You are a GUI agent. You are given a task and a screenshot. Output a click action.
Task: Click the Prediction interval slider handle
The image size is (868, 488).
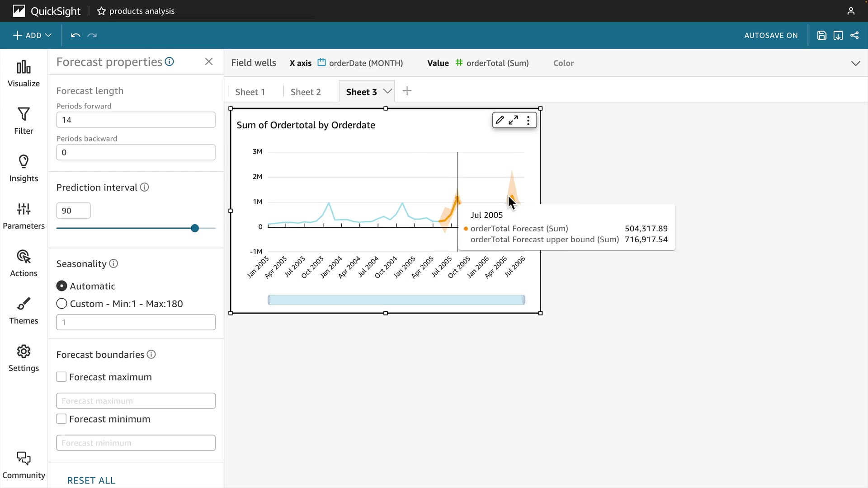pos(195,228)
